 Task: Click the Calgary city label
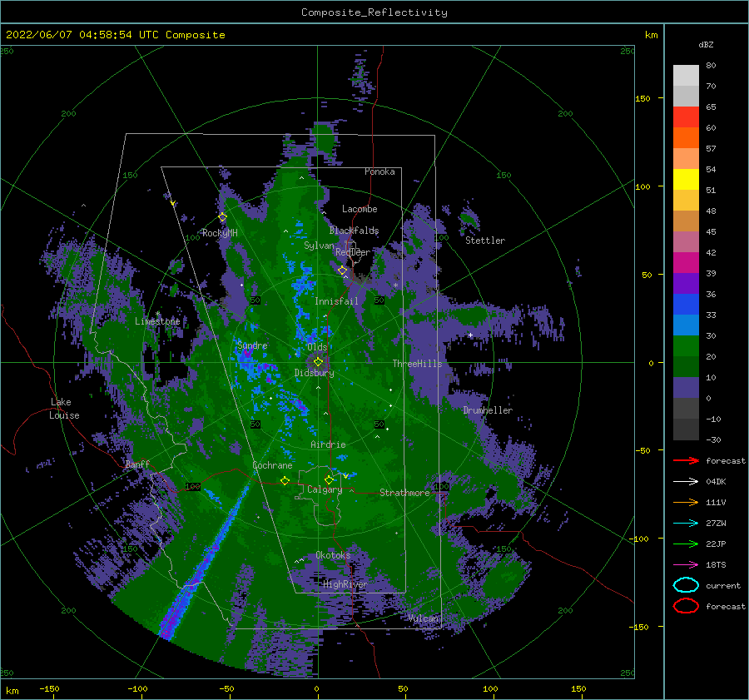pos(325,489)
